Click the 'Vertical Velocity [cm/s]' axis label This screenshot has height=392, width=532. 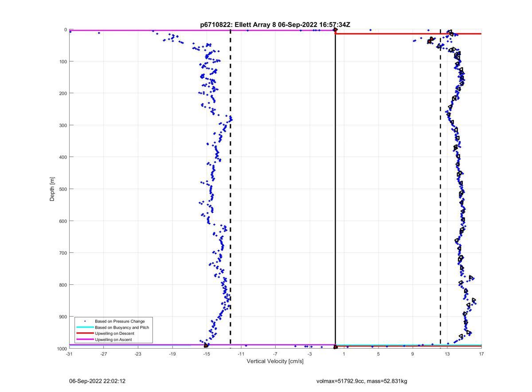click(x=275, y=361)
